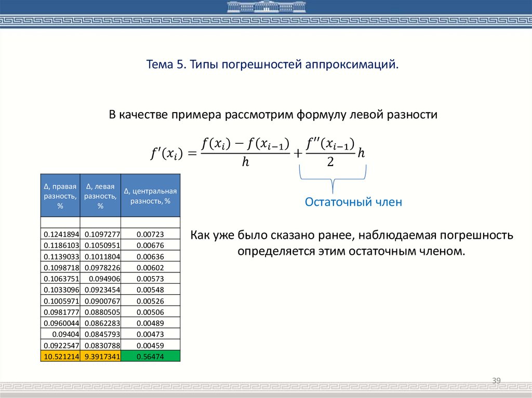Click the orange total cell 10.521214
This screenshot has width=532, height=398.
coord(60,356)
